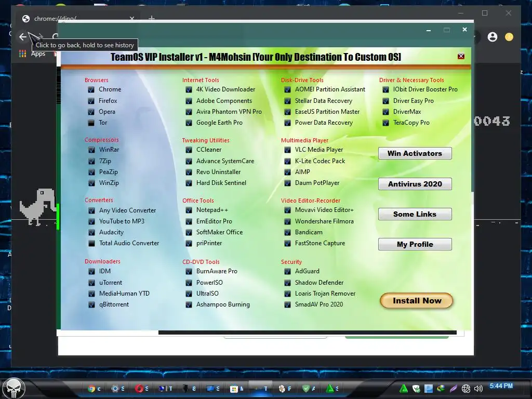Click the Daum PotPlayer label
The width and height of the screenshot is (532, 399).
(x=317, y=183)
